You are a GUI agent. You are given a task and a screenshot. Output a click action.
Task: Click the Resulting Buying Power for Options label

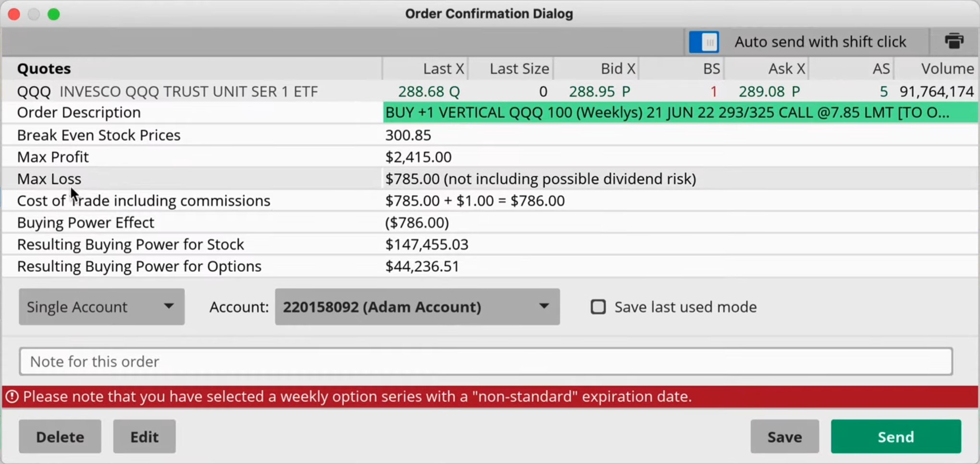[x=139, y=266]
